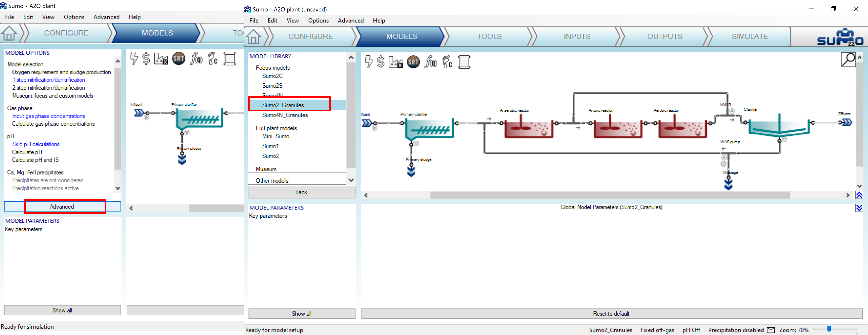Select Calculate pH option in left window
This screenshot has height=335, width=868.
[27, 152]
